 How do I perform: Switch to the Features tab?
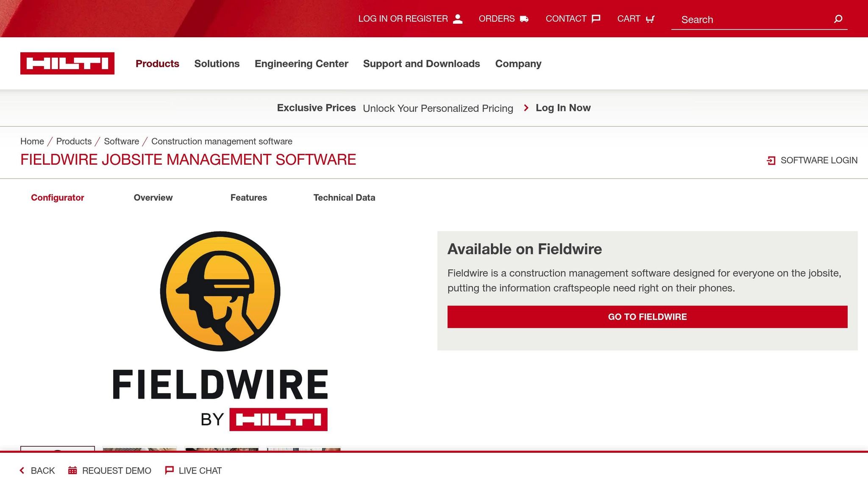pos(249,197)
